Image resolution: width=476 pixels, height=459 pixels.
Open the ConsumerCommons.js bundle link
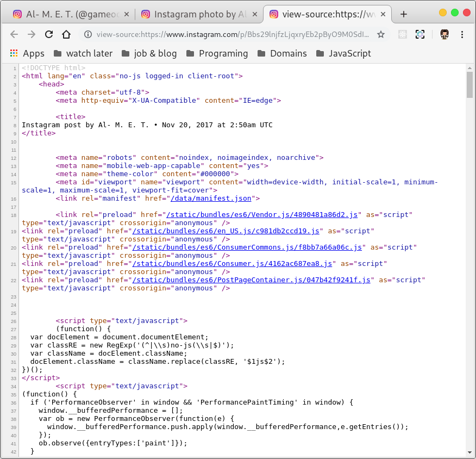click(247, 247)
